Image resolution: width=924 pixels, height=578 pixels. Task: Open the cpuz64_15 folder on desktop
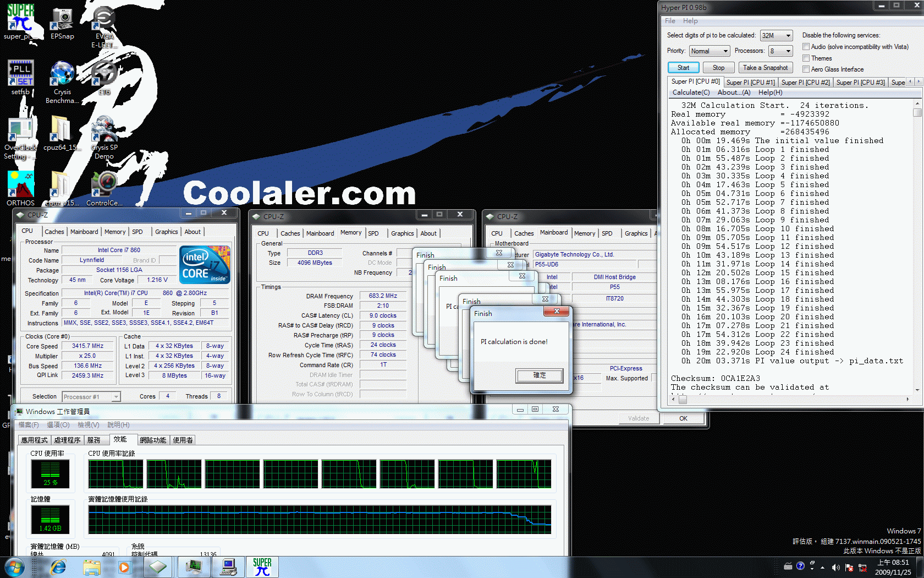click(61, 133)
